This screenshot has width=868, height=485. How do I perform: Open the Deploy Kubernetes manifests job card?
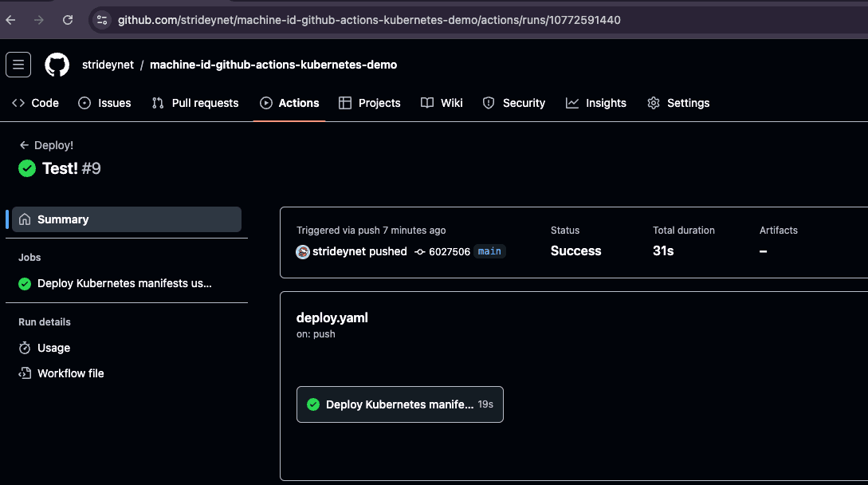point(399,404)
